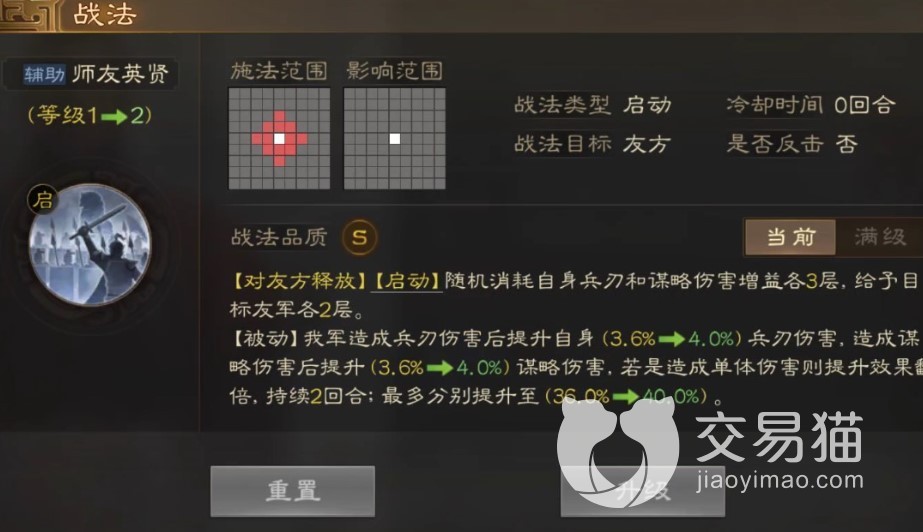This screenshot has width=923, height=532.
Task: Click the 升级 upgrade button
Action: pyautogui.click(x=643, y=491)
